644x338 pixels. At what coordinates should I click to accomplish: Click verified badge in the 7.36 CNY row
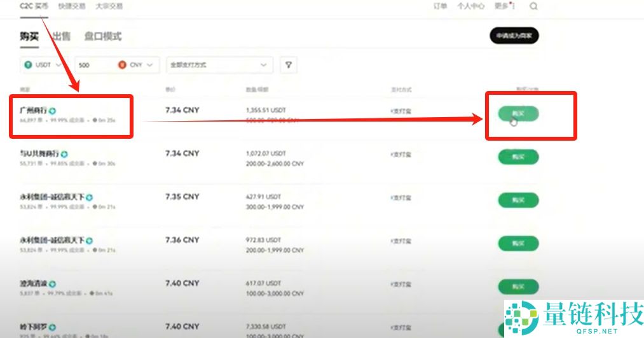coord(89,241)
